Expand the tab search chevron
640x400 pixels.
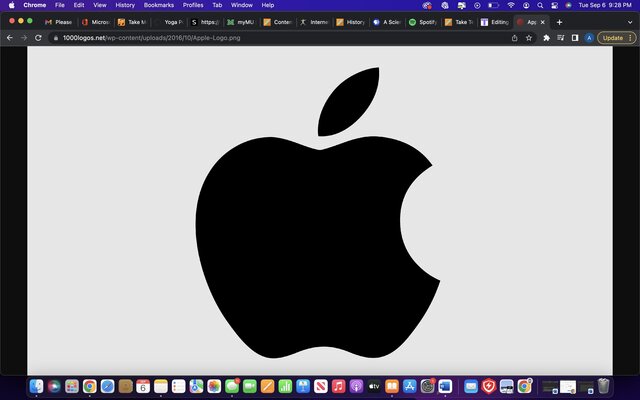pyautogui.click(x=630, y=22)
